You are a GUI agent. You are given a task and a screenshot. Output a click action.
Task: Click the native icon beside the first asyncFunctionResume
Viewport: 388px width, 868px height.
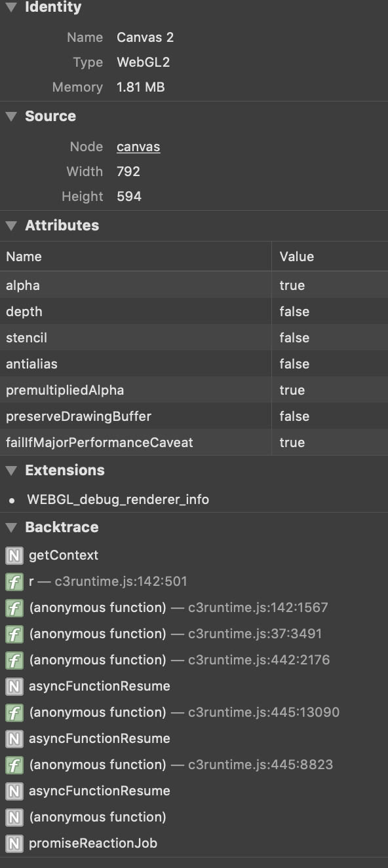tap(14, 686)
